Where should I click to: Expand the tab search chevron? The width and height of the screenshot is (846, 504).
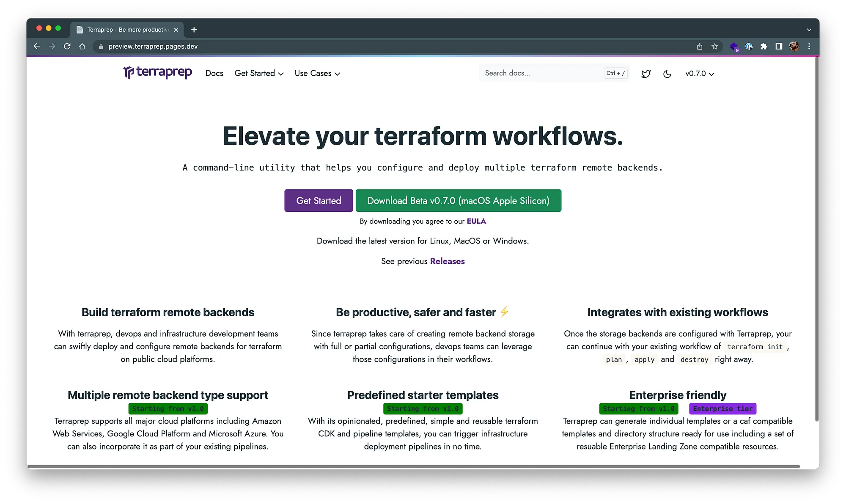click(809, 30)
